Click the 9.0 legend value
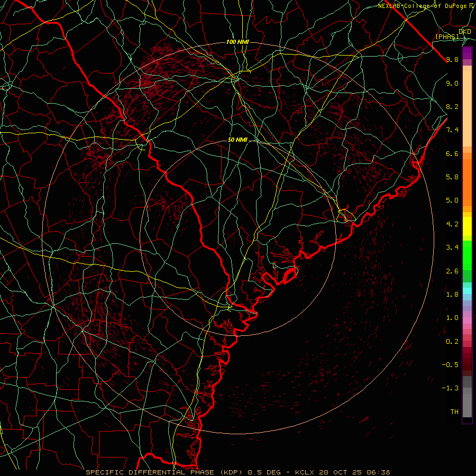 click(x=452, y=83)
